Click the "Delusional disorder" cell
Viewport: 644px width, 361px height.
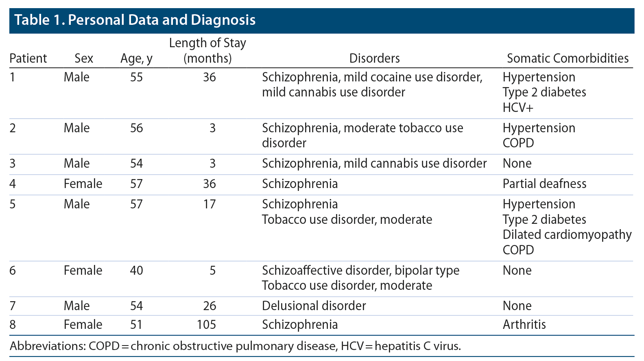314,306
